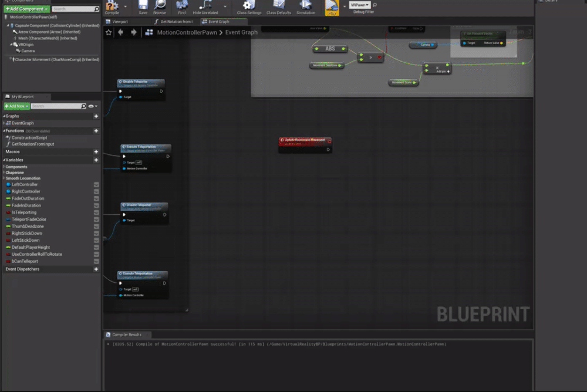Select ConstructionScript function
Image resolution: width=587 pixels, height=392 pixels.
pyautogui.click(x=29, y=138)
